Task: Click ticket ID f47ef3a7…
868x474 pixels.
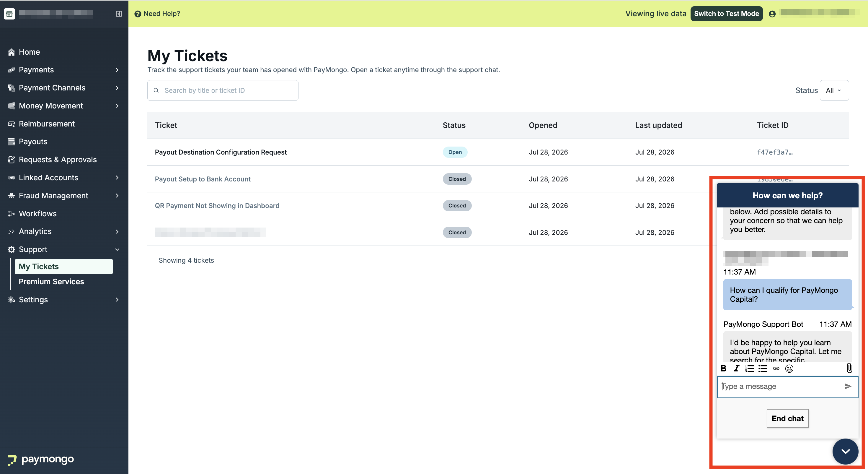Action: (775, 152)
